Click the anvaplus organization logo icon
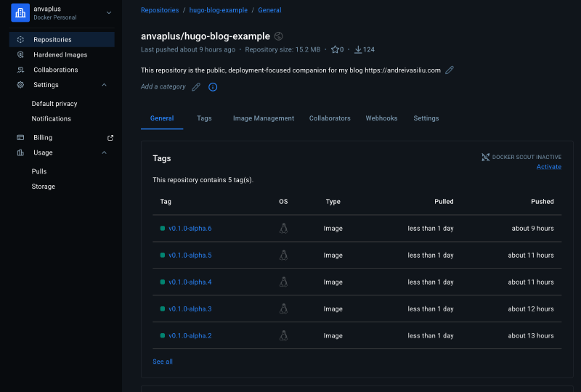Viewport: 581px width, 392px height. [20, 12]
